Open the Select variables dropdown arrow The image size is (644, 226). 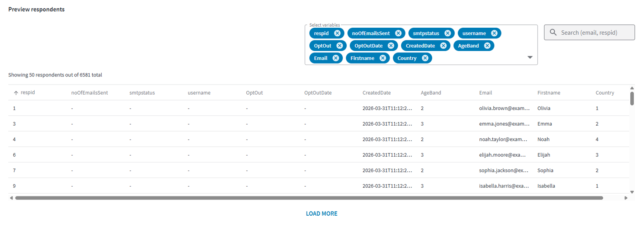pos(530,57)
